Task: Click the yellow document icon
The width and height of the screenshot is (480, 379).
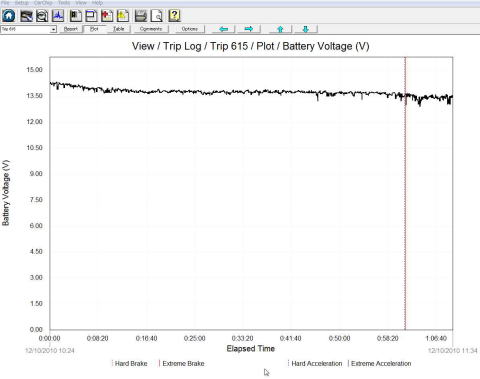Action: point(123,16)
